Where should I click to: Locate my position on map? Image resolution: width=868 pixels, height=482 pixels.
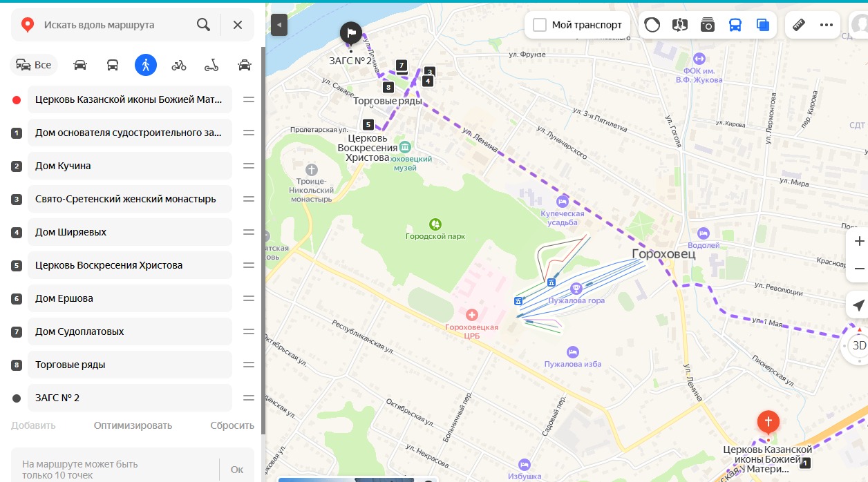pos(858,305)
